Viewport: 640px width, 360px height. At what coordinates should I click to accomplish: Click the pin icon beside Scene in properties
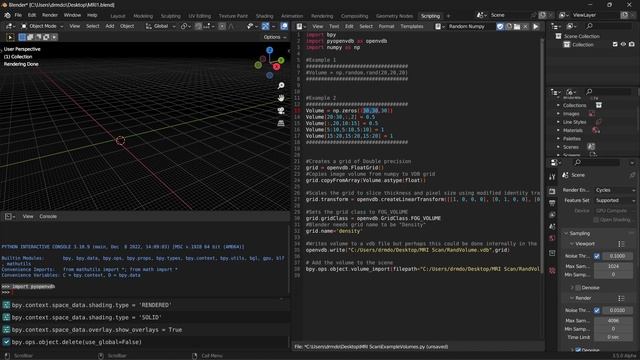click(x=632, y=175)
